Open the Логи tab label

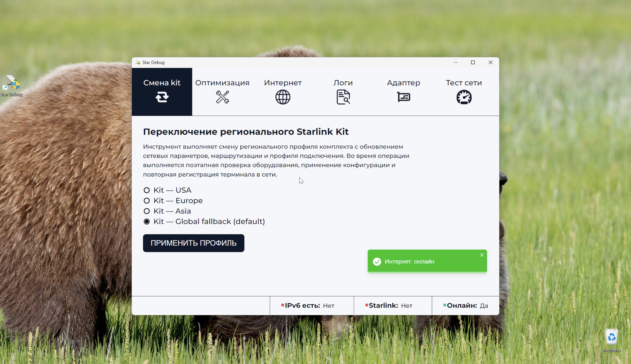(x=343, y=83)
